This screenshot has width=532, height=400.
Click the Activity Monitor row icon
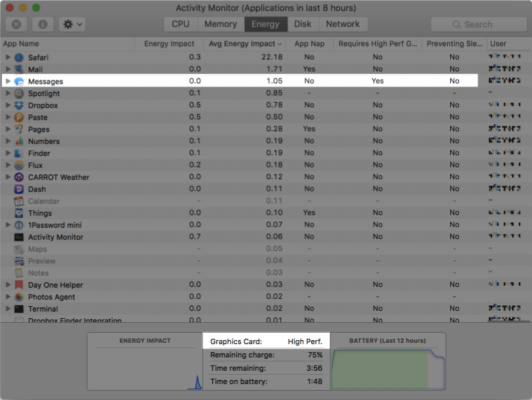[19, 237]
